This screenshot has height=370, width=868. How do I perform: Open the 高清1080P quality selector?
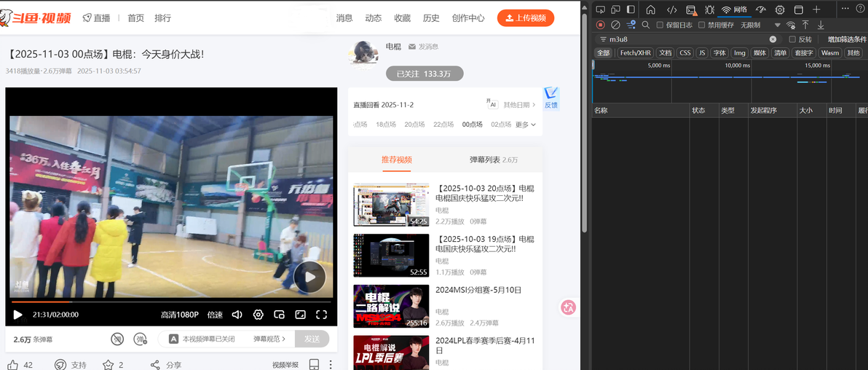(179, 315)
